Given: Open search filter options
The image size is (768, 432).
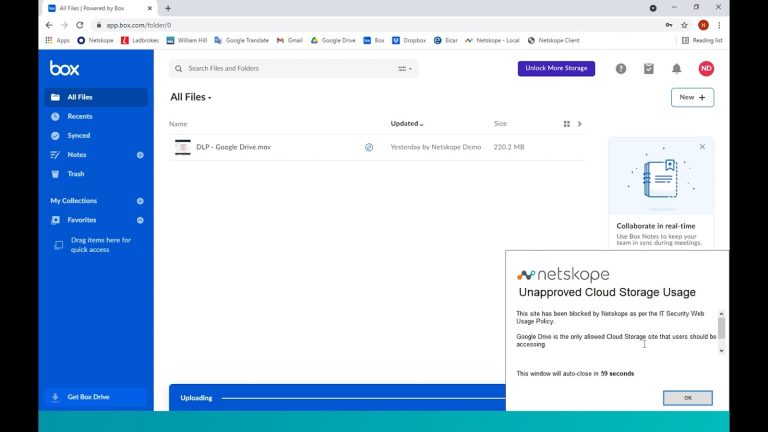Looking at the screenshot, I should tap(405, 69).
